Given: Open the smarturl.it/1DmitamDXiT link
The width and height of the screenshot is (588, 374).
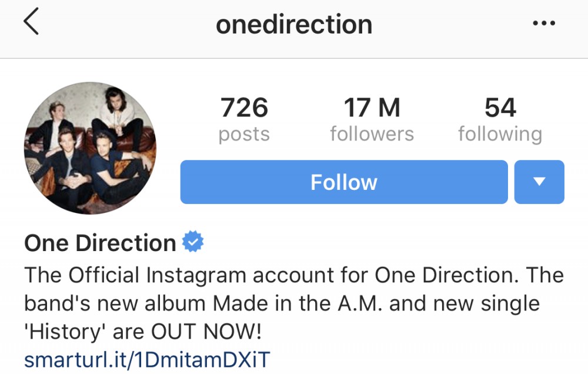Looking at the screenshot, I should coord(146,359).
